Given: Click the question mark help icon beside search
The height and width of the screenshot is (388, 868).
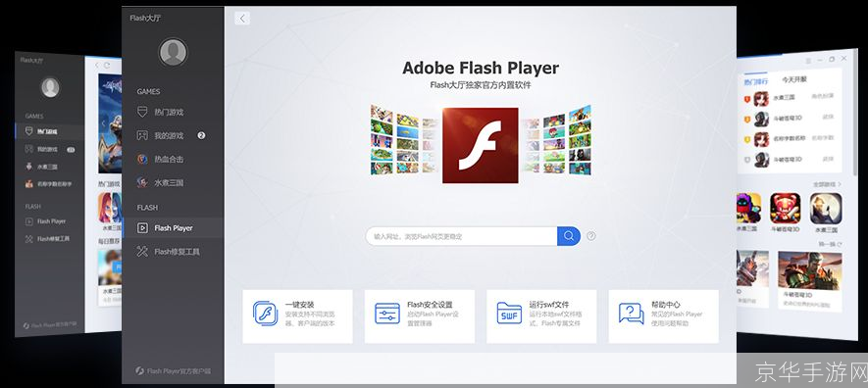Looking at the screenshot, I should coord(591,236).
